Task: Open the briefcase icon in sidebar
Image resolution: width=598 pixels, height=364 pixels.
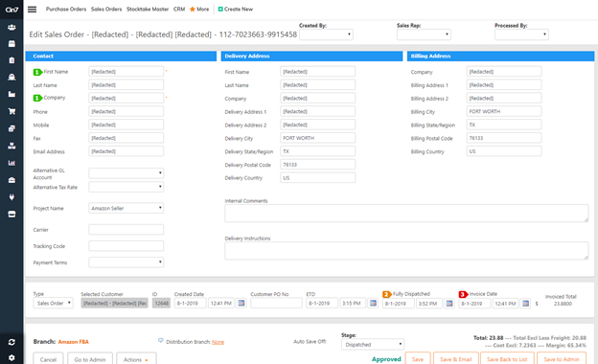Action: tap(11, 180)
